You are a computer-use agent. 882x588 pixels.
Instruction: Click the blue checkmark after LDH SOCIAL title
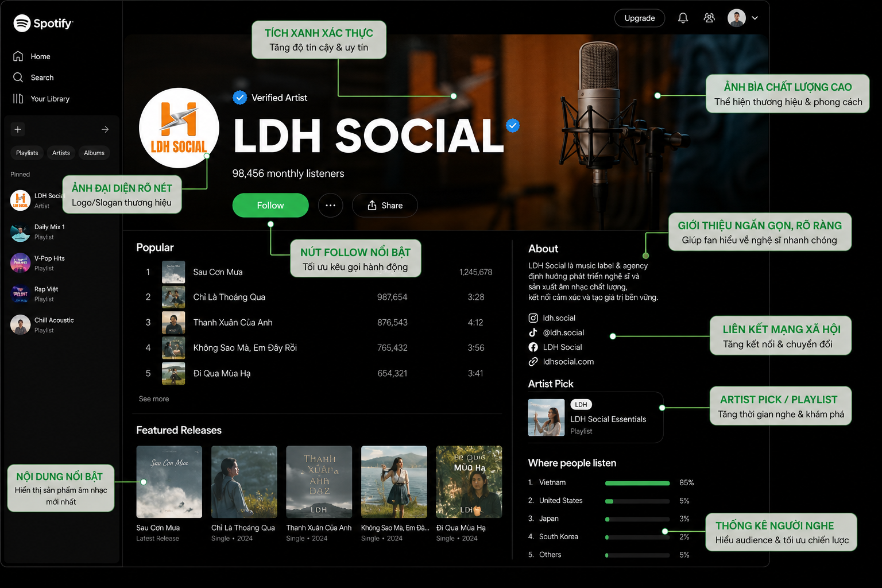pos(513,125)
